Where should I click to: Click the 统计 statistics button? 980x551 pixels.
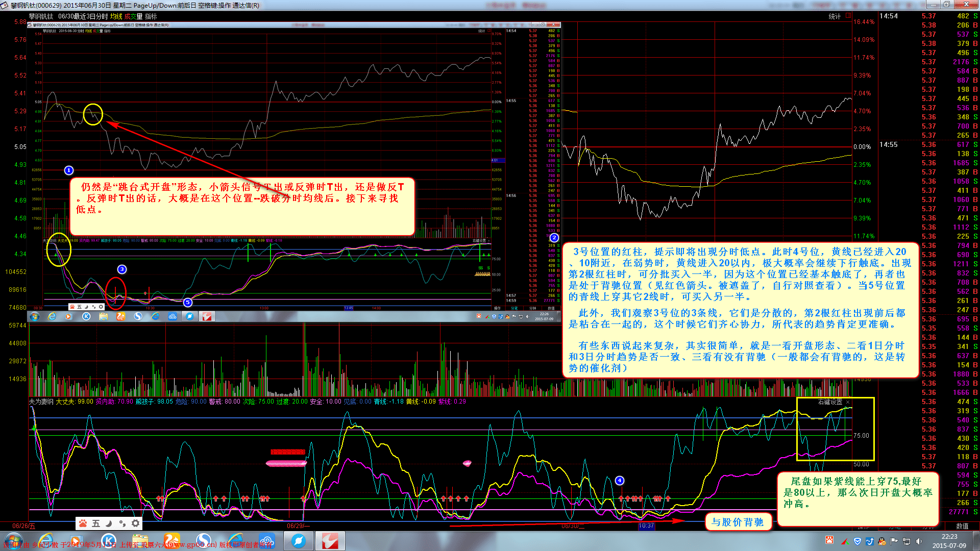click(x=835, y=16)
